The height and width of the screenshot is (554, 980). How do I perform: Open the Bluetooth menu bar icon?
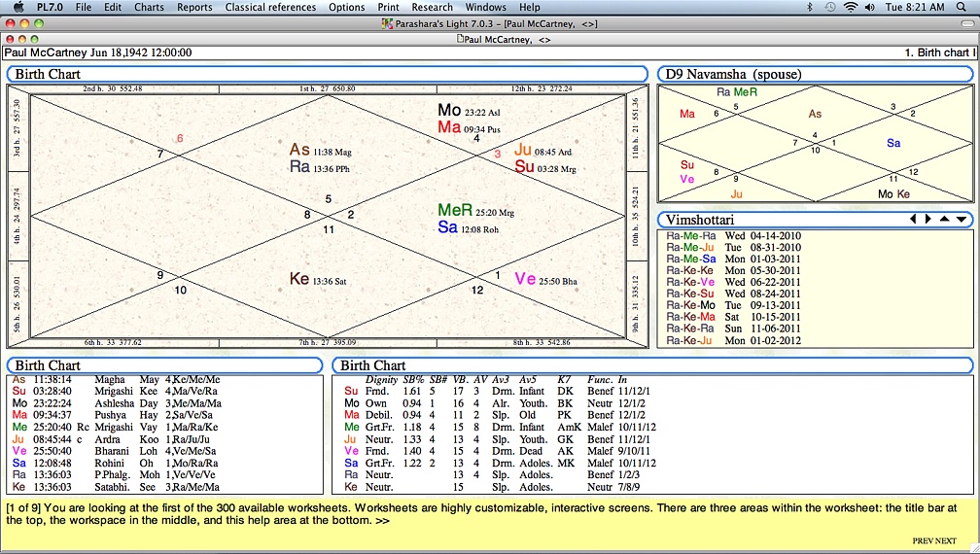click(x=810, y=7)
